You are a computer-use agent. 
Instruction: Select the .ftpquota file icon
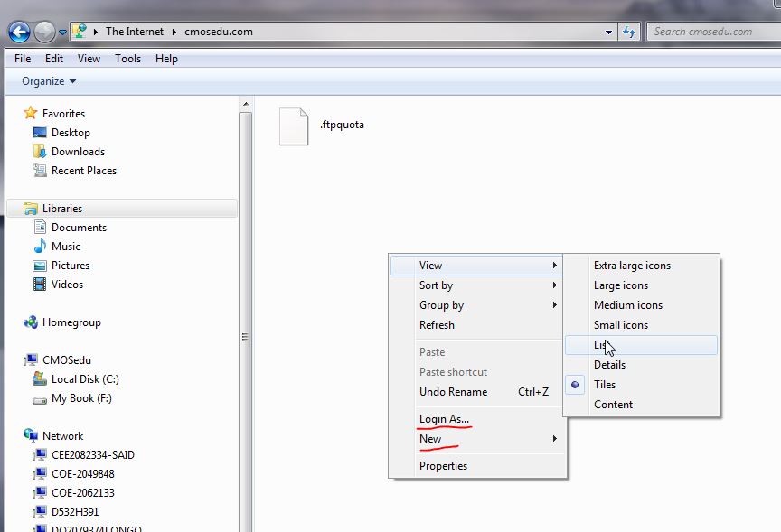[x=294, y=126]
